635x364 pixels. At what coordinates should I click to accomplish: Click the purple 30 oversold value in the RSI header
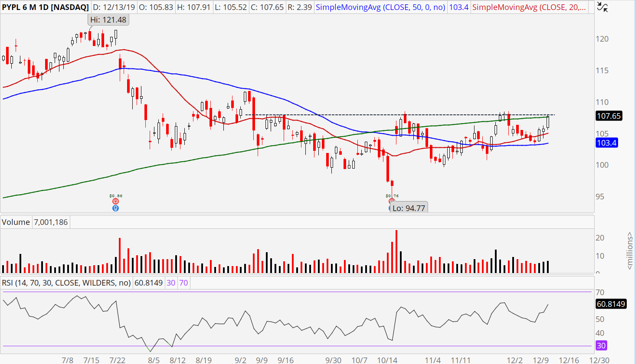(171, 283)
